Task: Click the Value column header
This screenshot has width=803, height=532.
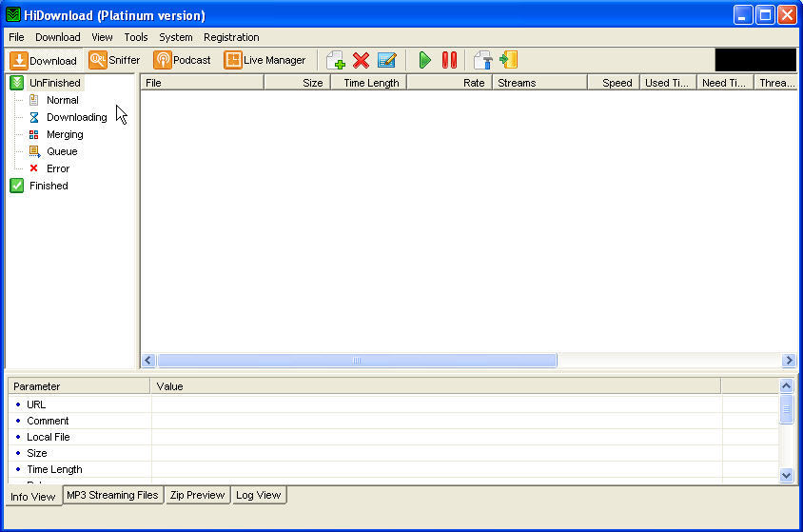Action: (436, 386)
